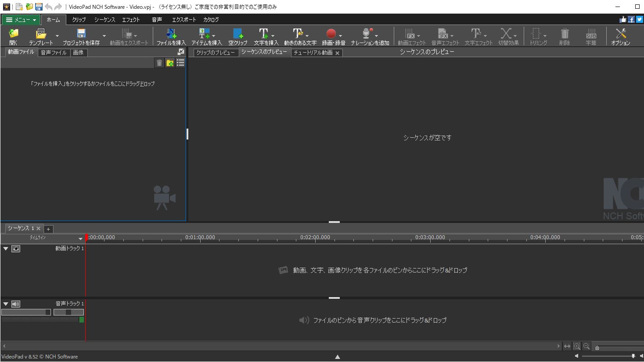The image size is (644, 362).
Task: Open the クリップ menu tab
Action: coord(79,20)
